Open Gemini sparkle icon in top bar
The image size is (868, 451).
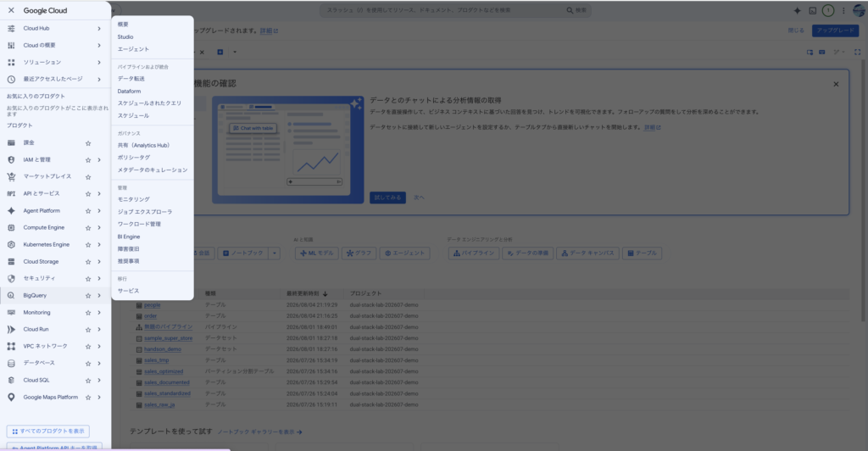pos(797,10)
